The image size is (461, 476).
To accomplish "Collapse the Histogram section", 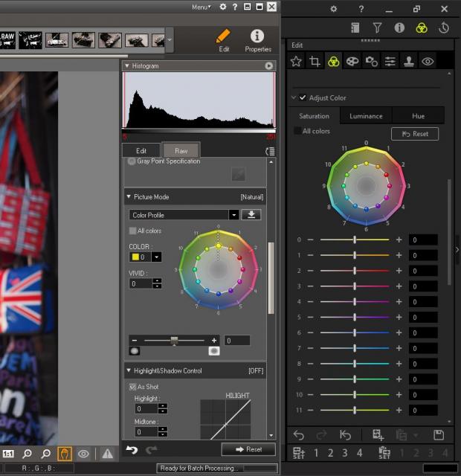I will [268, 66].
